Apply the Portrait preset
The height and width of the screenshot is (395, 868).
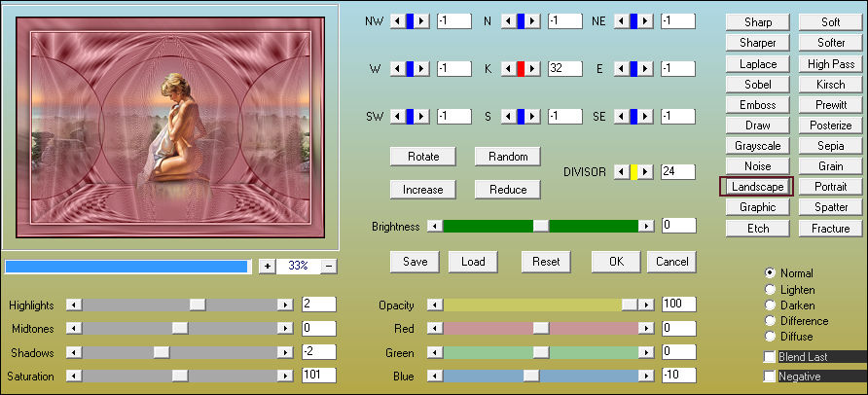pyautogui.click(x=830, y=187)
